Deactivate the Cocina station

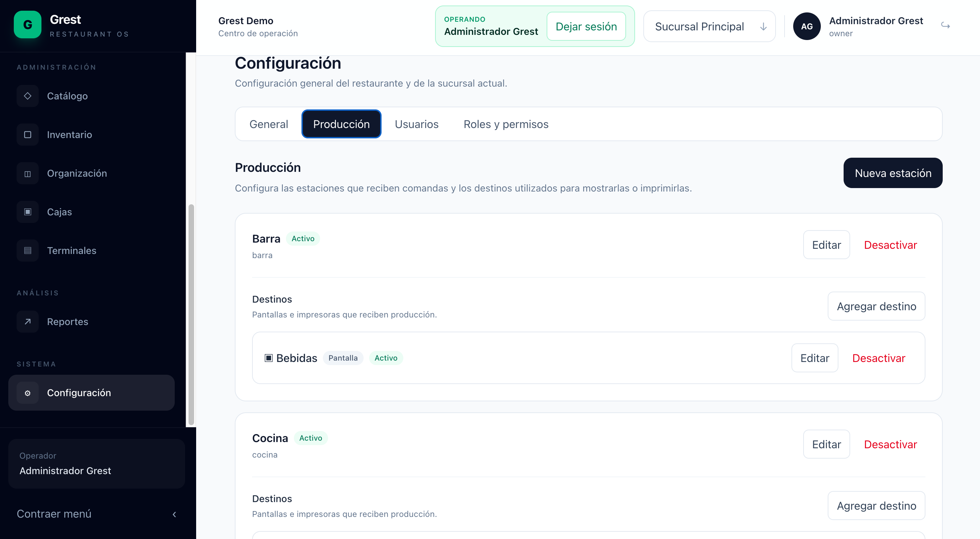coord(890,444)
